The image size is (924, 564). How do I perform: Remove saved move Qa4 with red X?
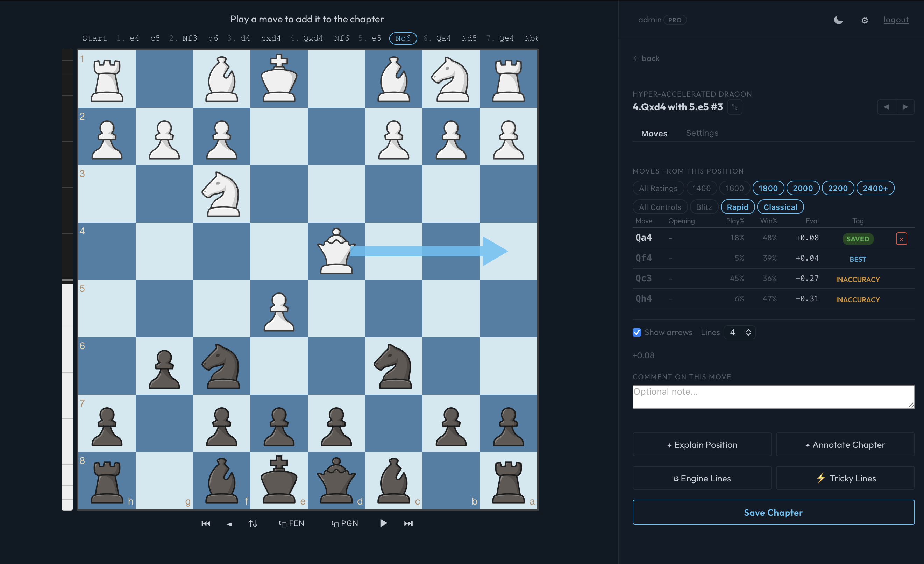tap(901, 239)
